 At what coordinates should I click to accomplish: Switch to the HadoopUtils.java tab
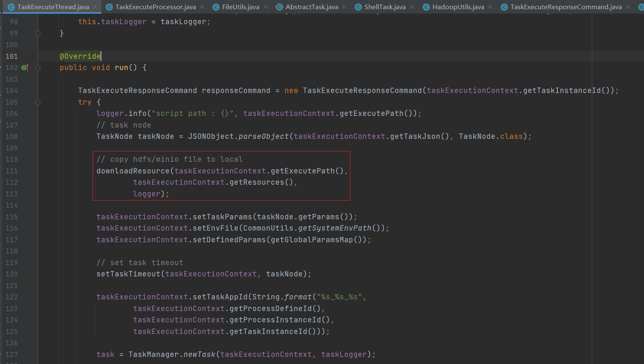458,7
